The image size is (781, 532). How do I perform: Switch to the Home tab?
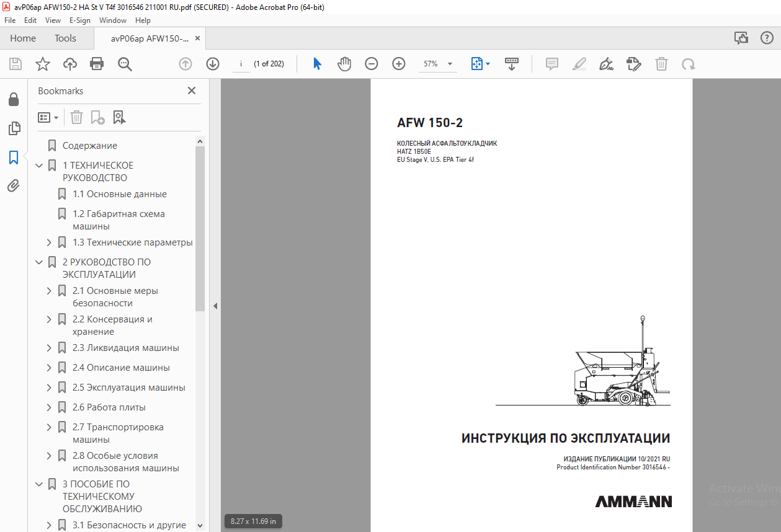[23, 38]
